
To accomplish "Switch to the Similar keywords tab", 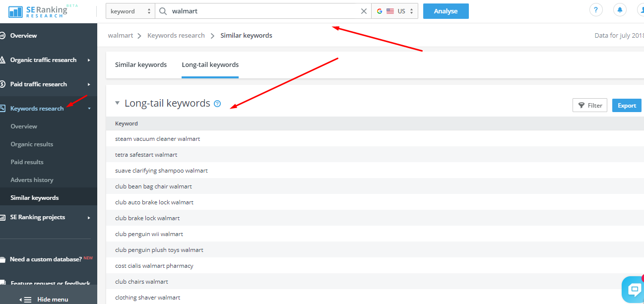I will pos(141,65).
